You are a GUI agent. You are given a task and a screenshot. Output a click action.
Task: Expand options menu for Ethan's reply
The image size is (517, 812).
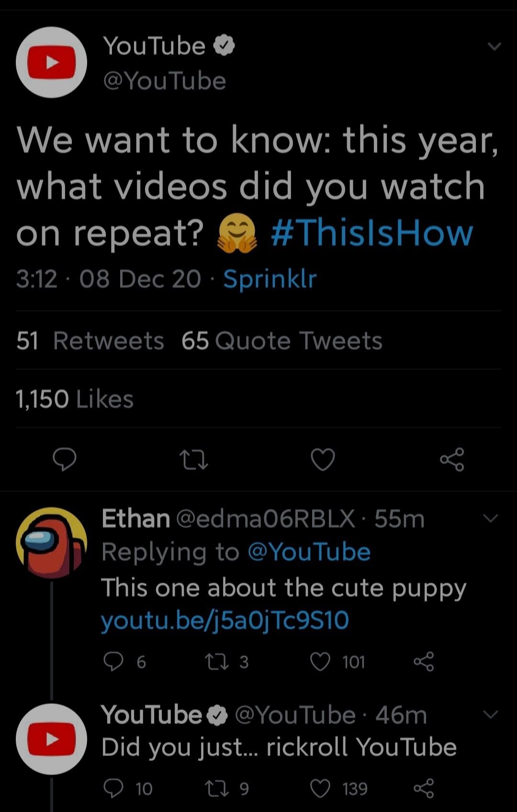tap(491, 518)
